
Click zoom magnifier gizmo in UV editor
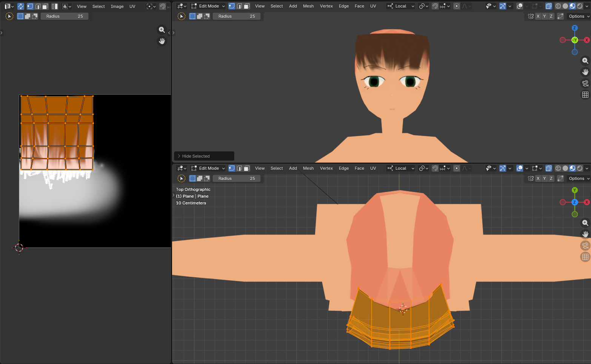click(x=162, y=30)
